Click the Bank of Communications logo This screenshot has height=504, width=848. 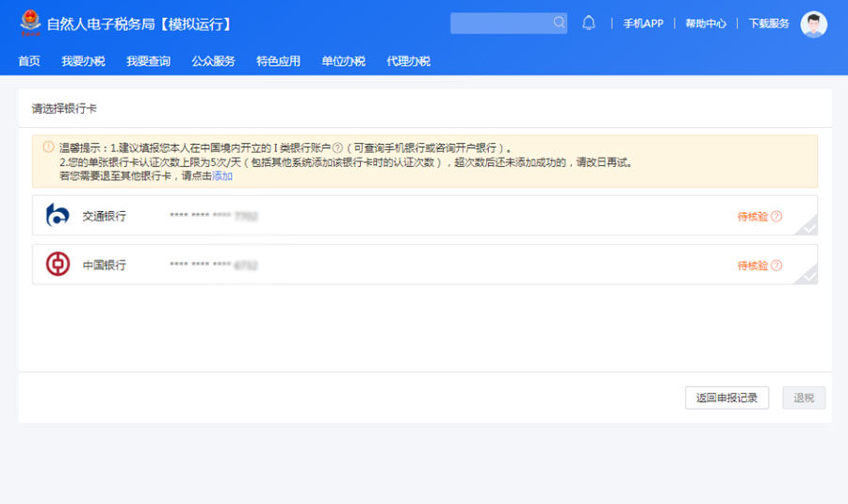coord(57,216)
